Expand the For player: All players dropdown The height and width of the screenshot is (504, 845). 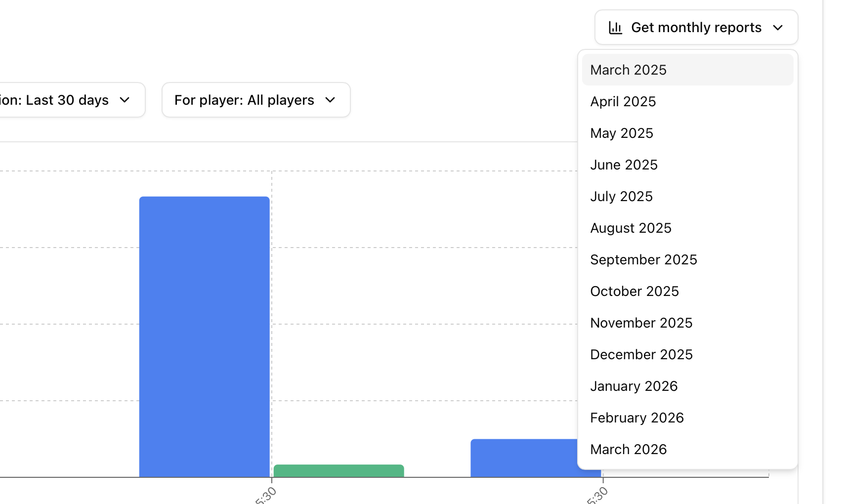click(x=256, y=100)
